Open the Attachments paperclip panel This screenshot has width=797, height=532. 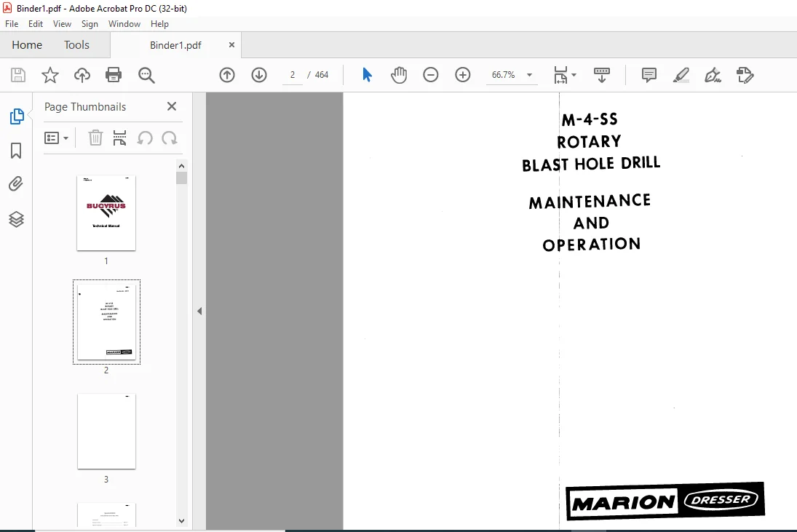click(16, 184)
